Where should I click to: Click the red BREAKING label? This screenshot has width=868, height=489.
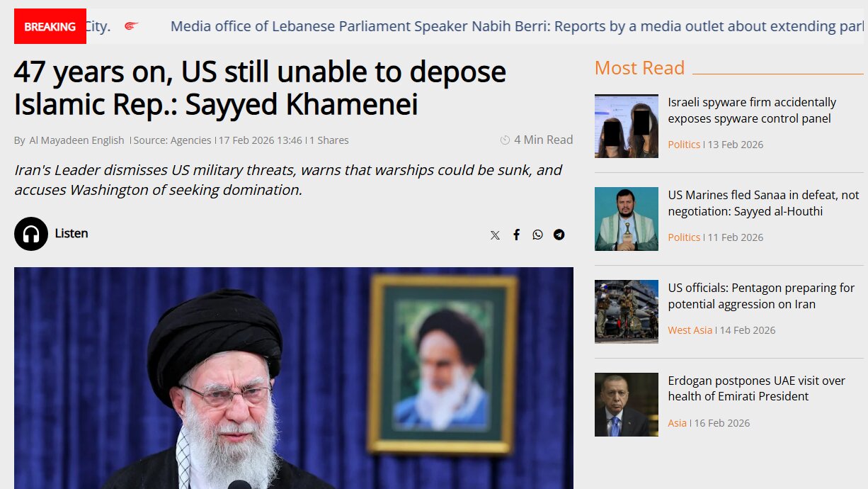[50, 26]
